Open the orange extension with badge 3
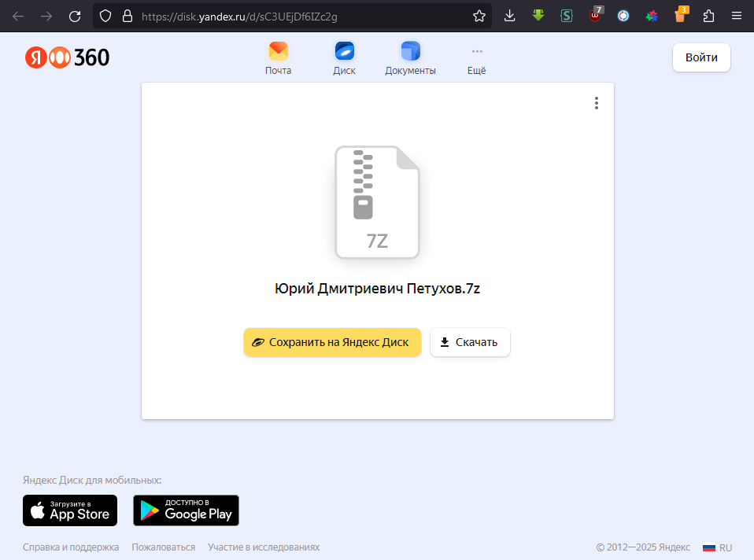This screenshot has width=754, height=560. 682,14
